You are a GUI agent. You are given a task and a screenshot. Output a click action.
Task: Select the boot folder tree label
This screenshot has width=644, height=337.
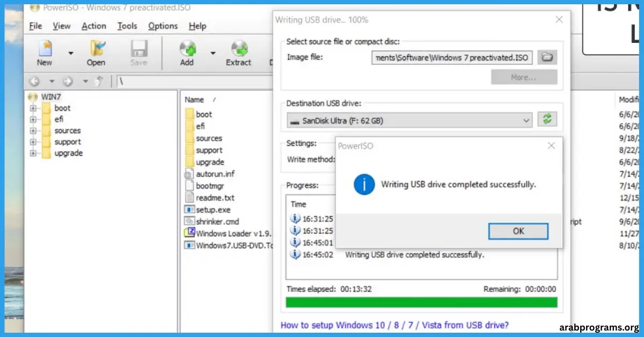tap(62, 108)
